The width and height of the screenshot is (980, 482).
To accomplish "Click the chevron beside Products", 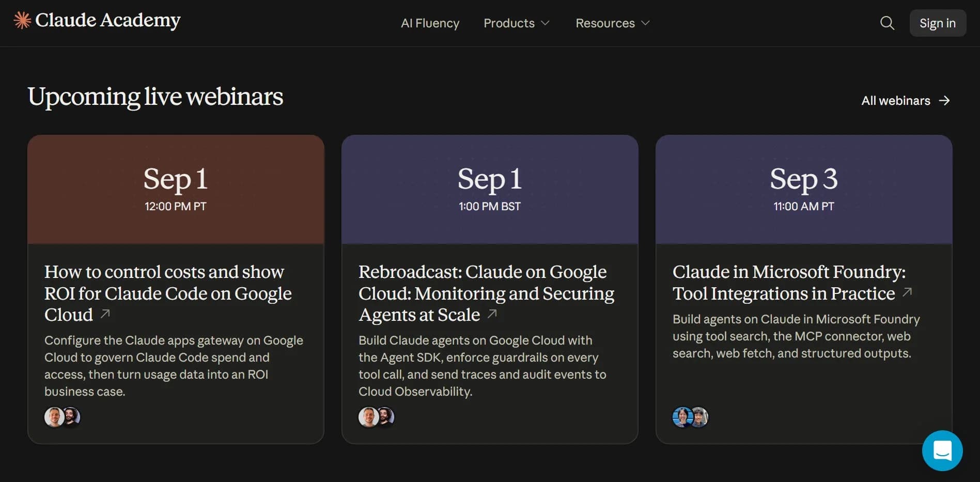I will pos(545,23).
